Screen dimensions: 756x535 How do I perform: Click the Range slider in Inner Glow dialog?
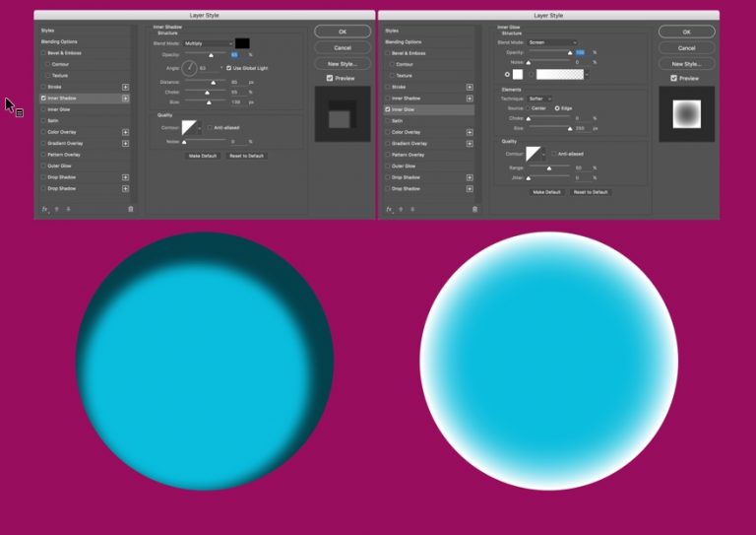click(x=549, y=167)
